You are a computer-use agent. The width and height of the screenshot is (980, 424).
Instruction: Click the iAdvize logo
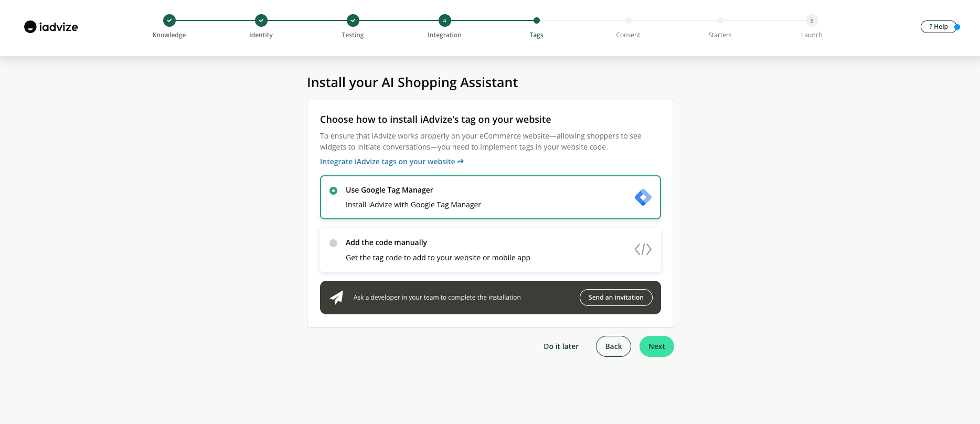point(51,27)
